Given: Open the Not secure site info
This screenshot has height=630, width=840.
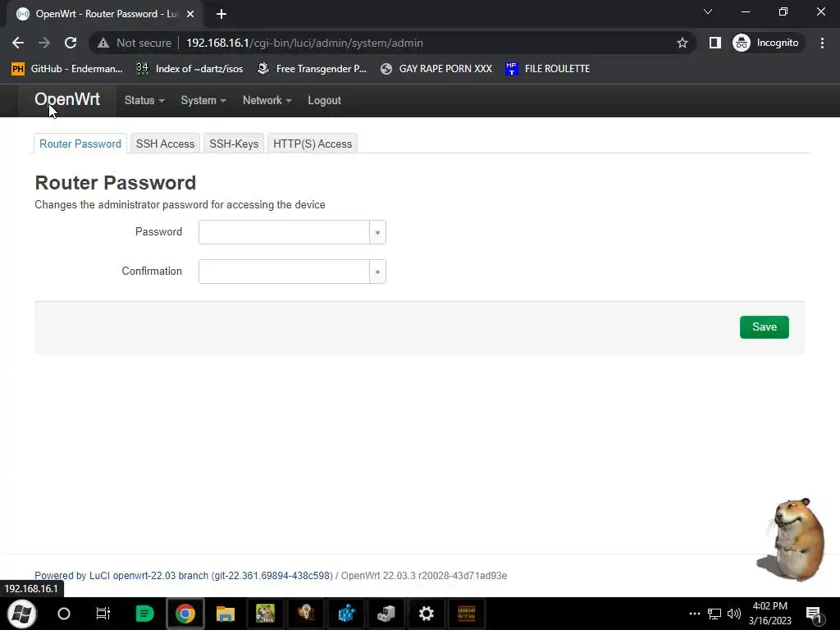Looking at the screenshot, I should tap(135, 43).
